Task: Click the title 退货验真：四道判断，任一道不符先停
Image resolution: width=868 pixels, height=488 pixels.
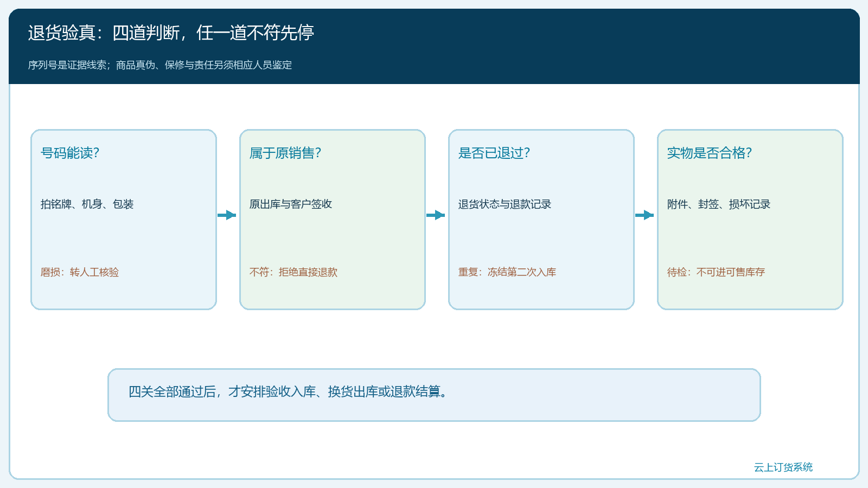Action: [x=171, y=33]
